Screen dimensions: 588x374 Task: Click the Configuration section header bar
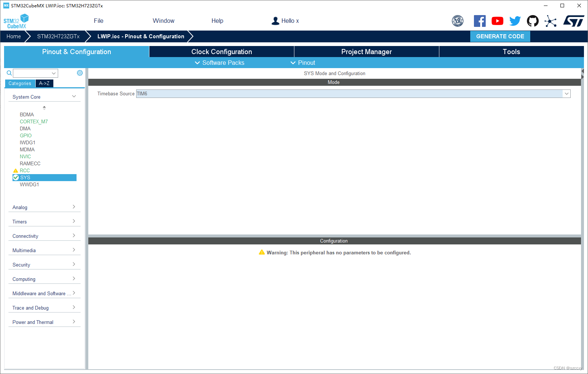click(x=334, y=241)
